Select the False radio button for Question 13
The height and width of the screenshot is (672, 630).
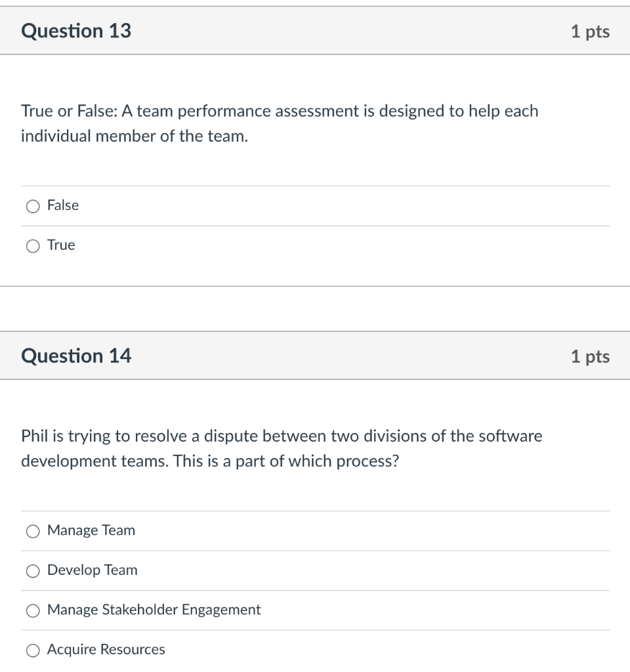(x=32, y=205)
